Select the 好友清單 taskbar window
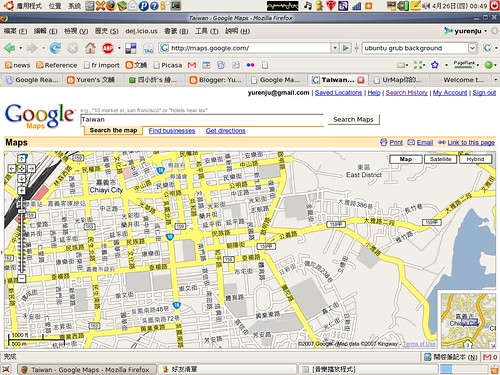The image size is (500, 375). click(x=228, y=369)
